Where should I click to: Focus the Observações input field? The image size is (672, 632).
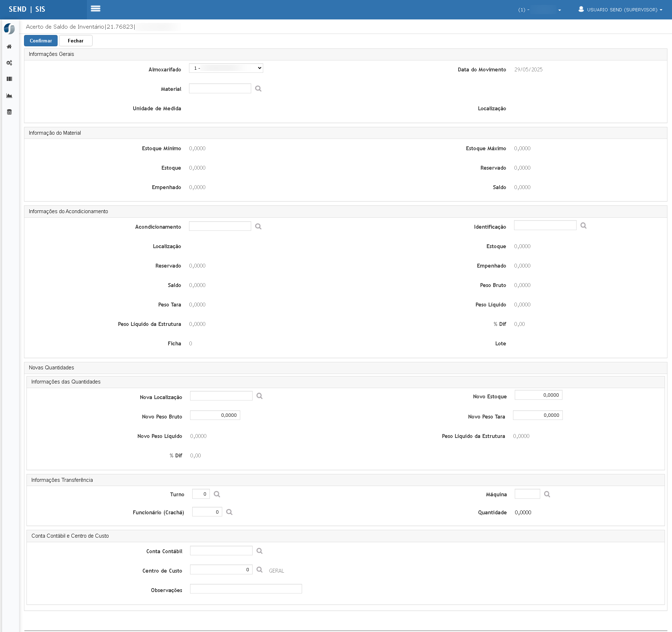[246, 589]
